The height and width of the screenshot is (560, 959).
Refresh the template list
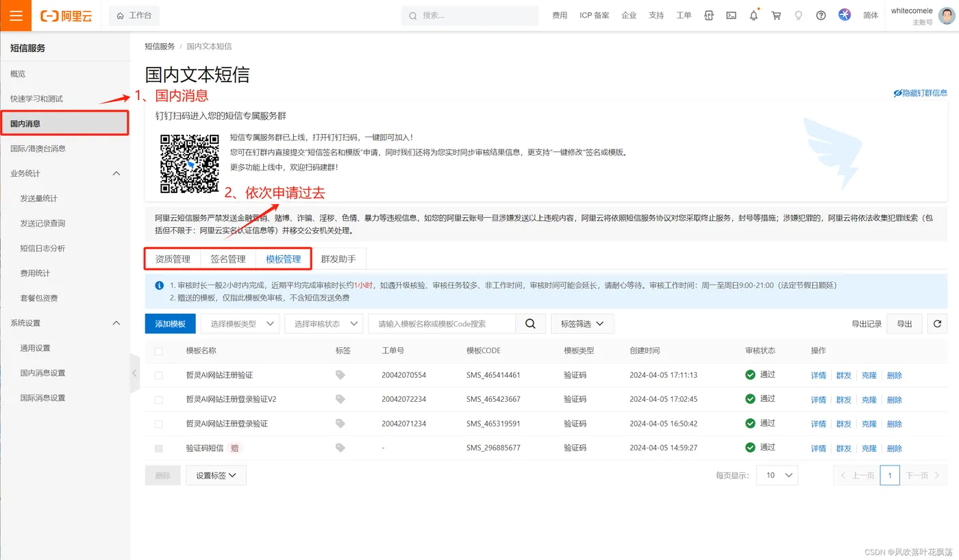click(x=937, y=324)
